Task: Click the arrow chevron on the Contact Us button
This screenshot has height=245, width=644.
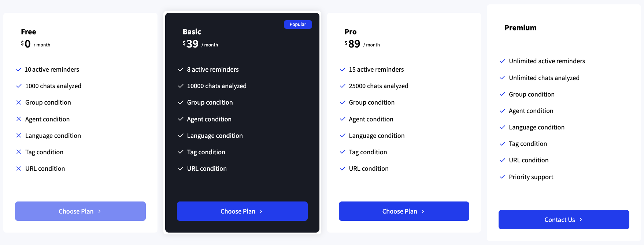Action: pyautogui.click(x=581, y=219)
